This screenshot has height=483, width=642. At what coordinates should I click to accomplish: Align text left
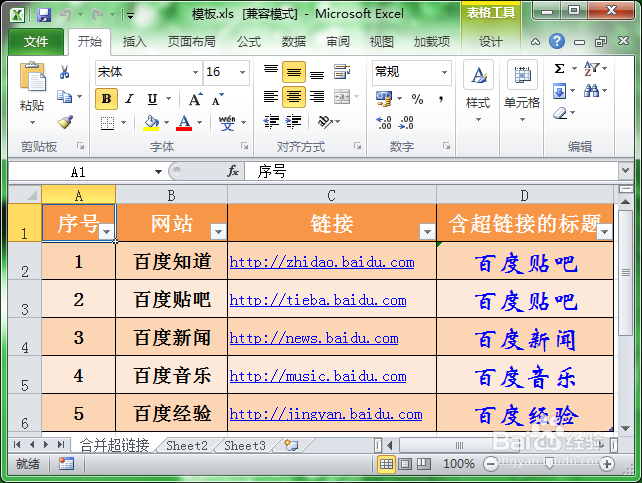pyautogui.click(x=271, y=97)
